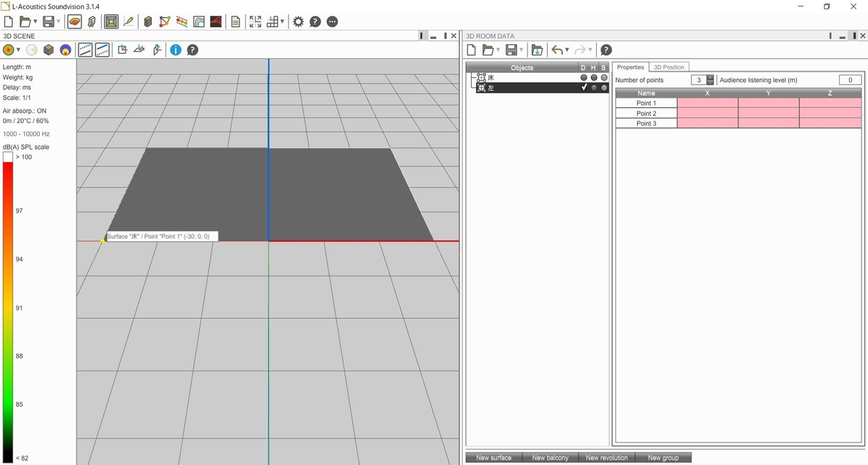Open the undo history dropdown arrow
Screen dimensions: 868x465
click(x=566, y=51)
